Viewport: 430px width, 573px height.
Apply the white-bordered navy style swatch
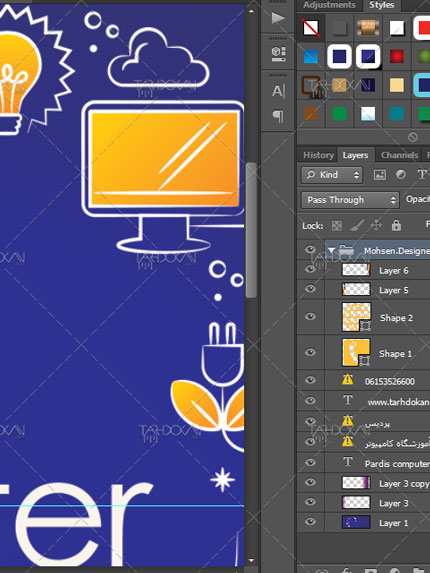point(339,57)
